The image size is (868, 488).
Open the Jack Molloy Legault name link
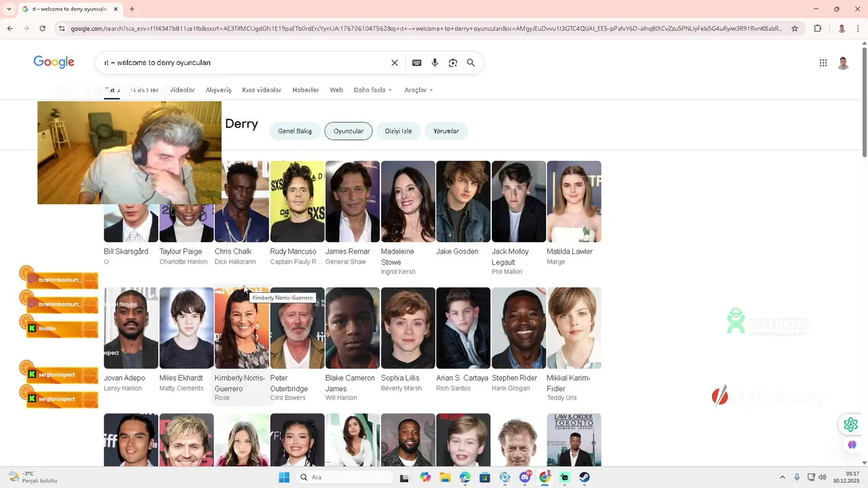point(510,257)
